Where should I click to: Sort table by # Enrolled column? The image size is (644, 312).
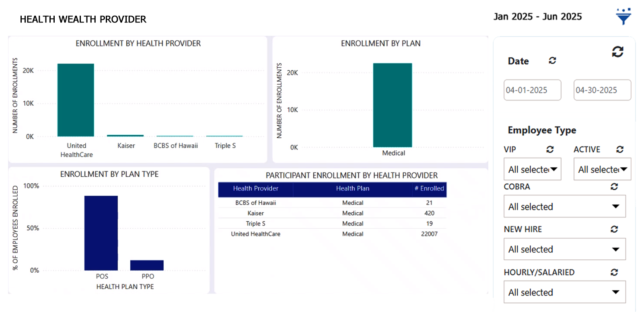coord(429,189)
